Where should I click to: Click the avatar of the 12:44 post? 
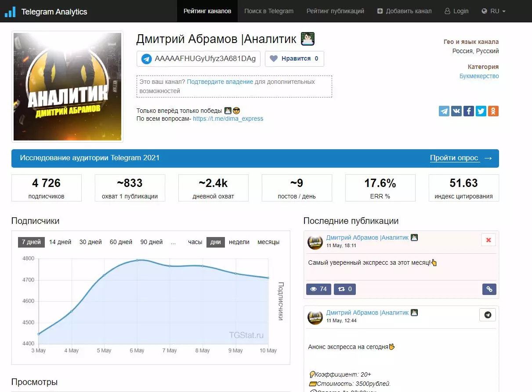point(315,316)
